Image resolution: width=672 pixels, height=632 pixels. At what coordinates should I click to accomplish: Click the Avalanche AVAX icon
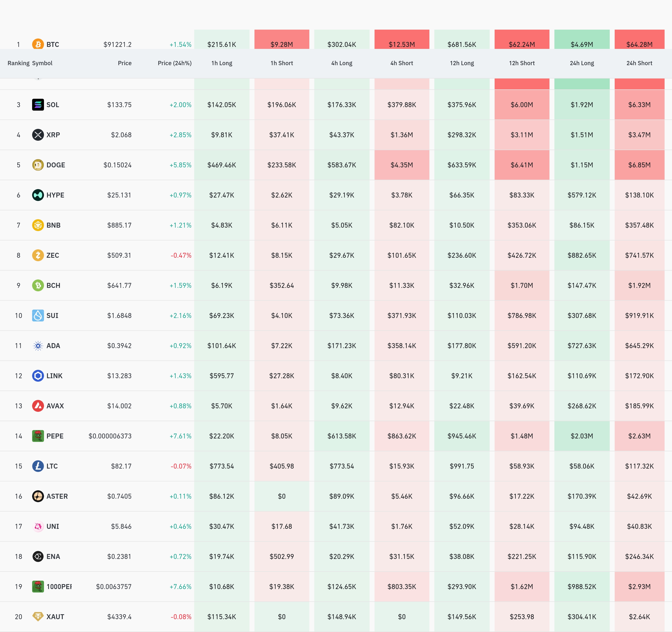click(x=38, y=406)
